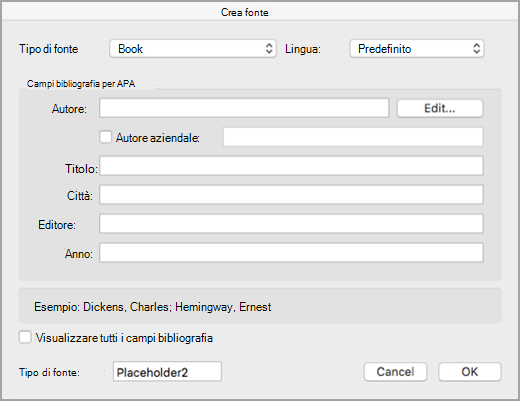Click the Esempio Dickens, Charles hint text
The height and width of the screenshot is (401, 520).
pyautogui.click(x=153, y=307)
